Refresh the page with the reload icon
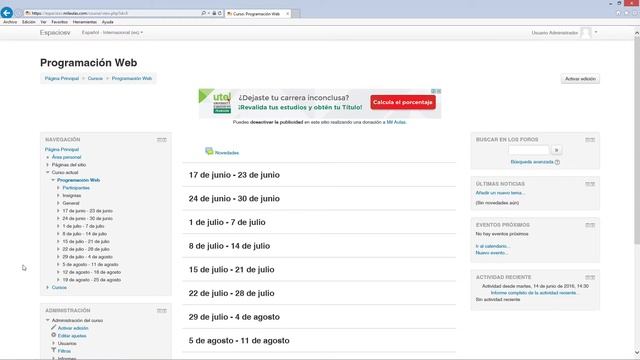The image size is (640, 360). [x=220, y=13]
